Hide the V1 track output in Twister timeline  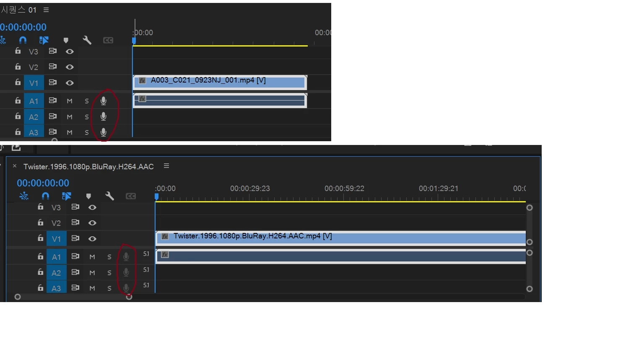pyautogui.click(x=92, y=239)
